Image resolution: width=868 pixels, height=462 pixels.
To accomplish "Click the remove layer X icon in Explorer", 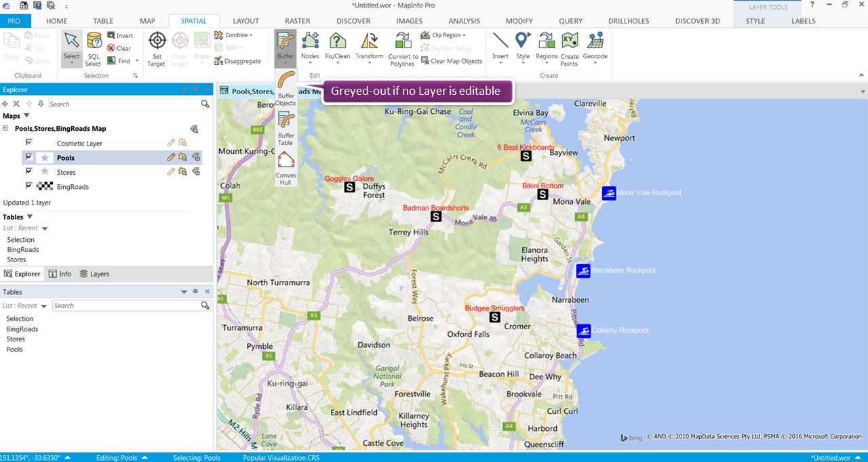I will click(x=17, y=104).
